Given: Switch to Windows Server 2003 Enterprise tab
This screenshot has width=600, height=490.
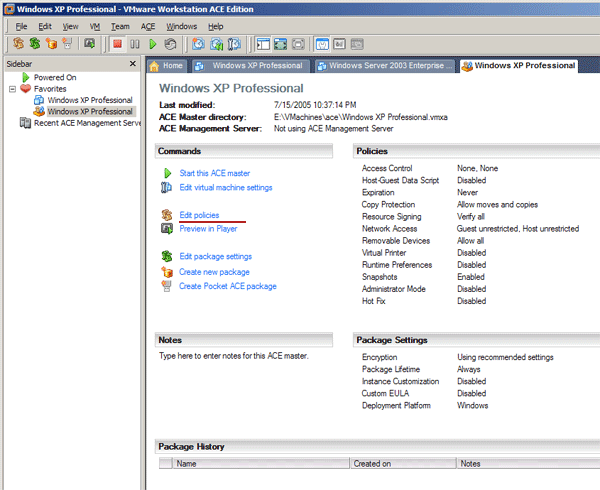Looking at the screenshot, I should click(385, 66).
